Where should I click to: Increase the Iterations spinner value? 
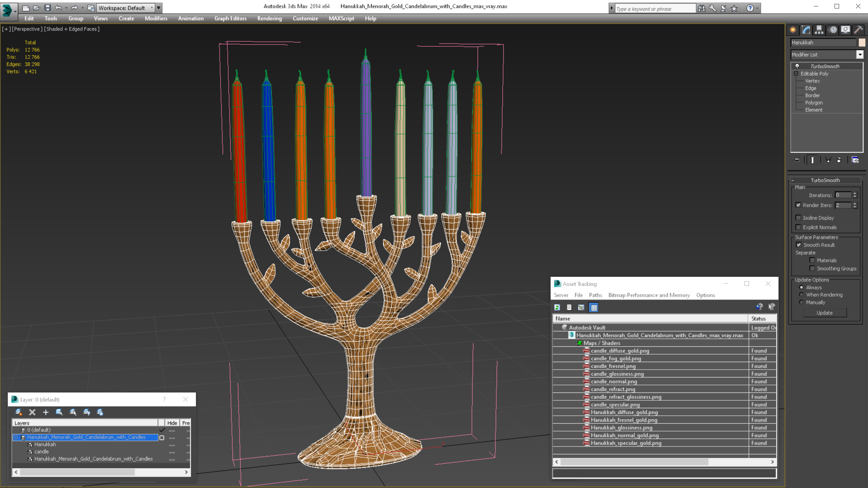(x=854, y=193)
